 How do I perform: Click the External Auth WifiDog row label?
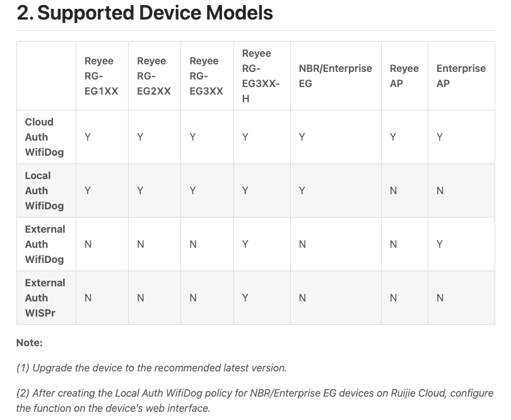click(x=45, y=245)
